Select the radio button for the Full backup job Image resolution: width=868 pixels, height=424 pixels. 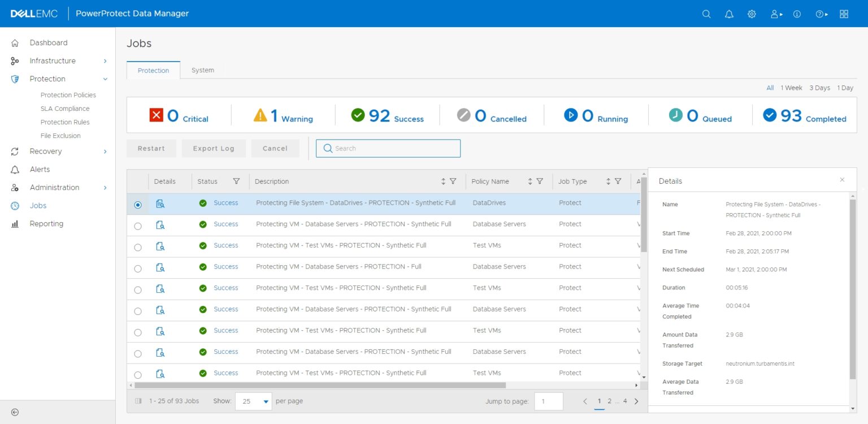click(x=137, y=267)
